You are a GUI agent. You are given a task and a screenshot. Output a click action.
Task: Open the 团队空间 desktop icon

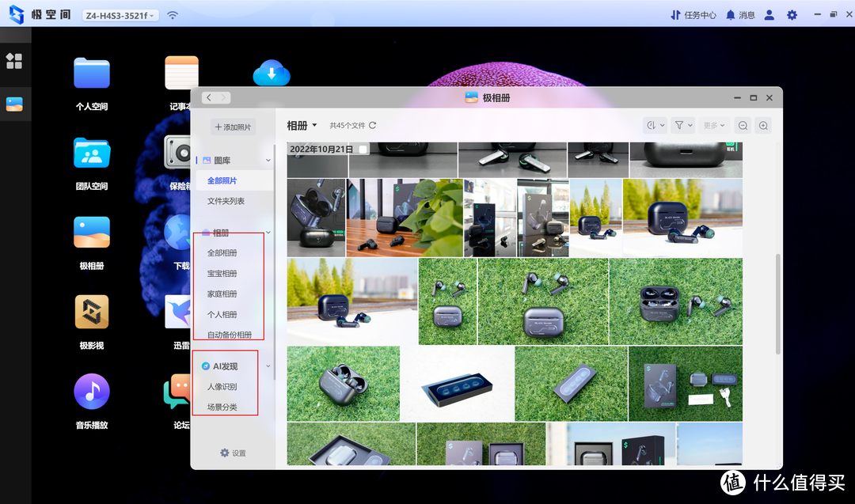coord(92,153)
